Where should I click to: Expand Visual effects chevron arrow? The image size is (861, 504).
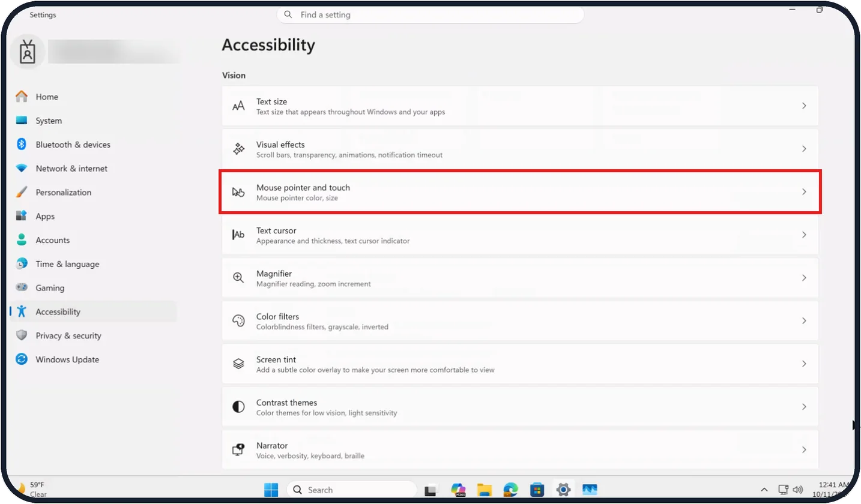click(x=804, y=149)
